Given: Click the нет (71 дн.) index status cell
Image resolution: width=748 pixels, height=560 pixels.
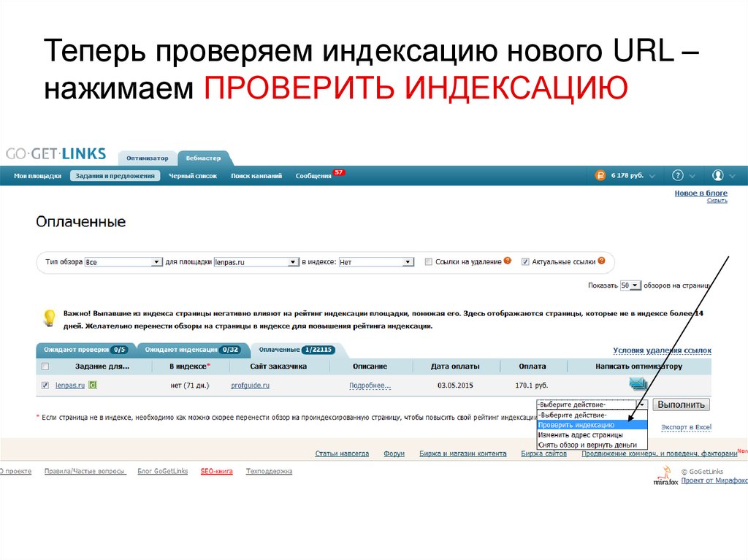Looking at the screenshot, I should (190, 386).
